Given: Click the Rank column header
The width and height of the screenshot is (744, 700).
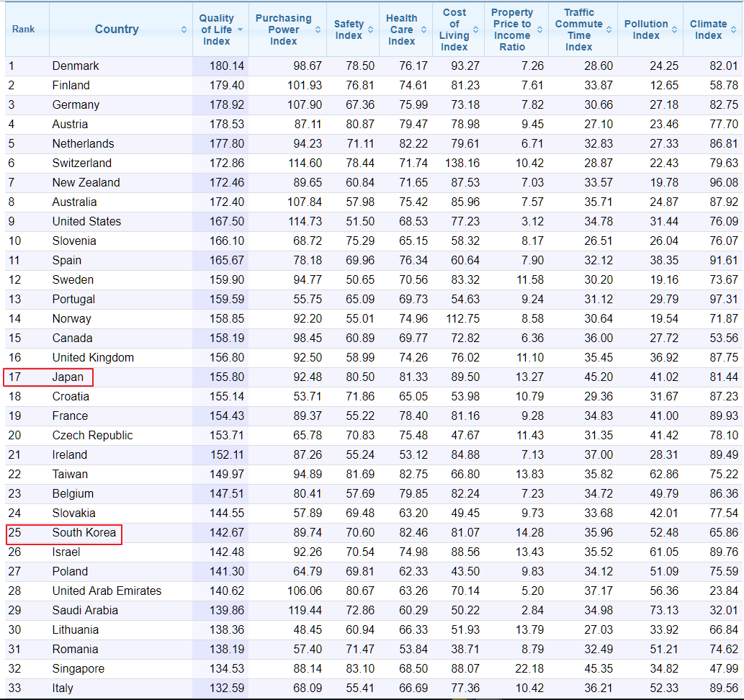Looking at the screenshot, I should click(23, 30).
